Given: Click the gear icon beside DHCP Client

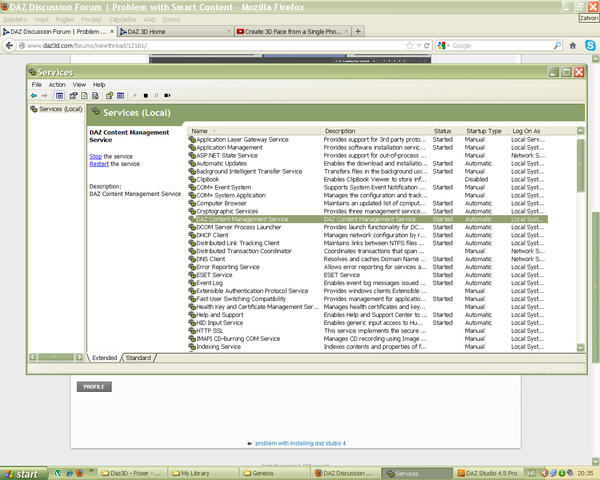Looking at the screenshot, I should click(192, 235).
